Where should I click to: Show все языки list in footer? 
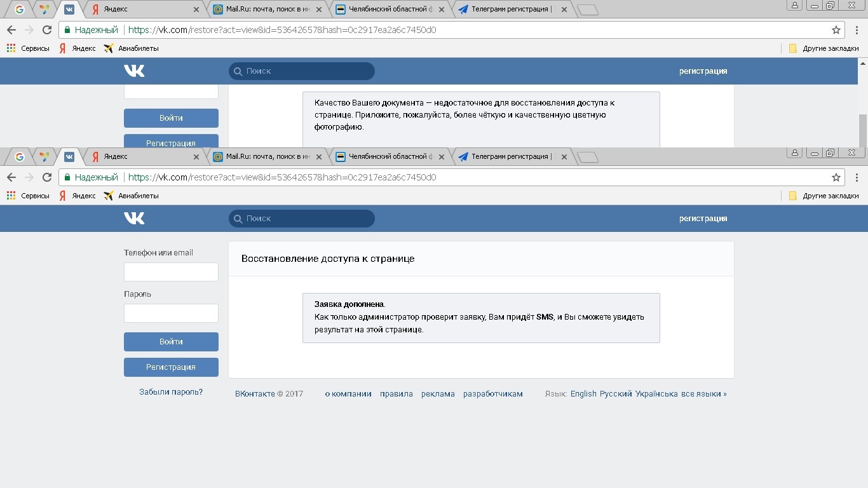coord(704,394)
